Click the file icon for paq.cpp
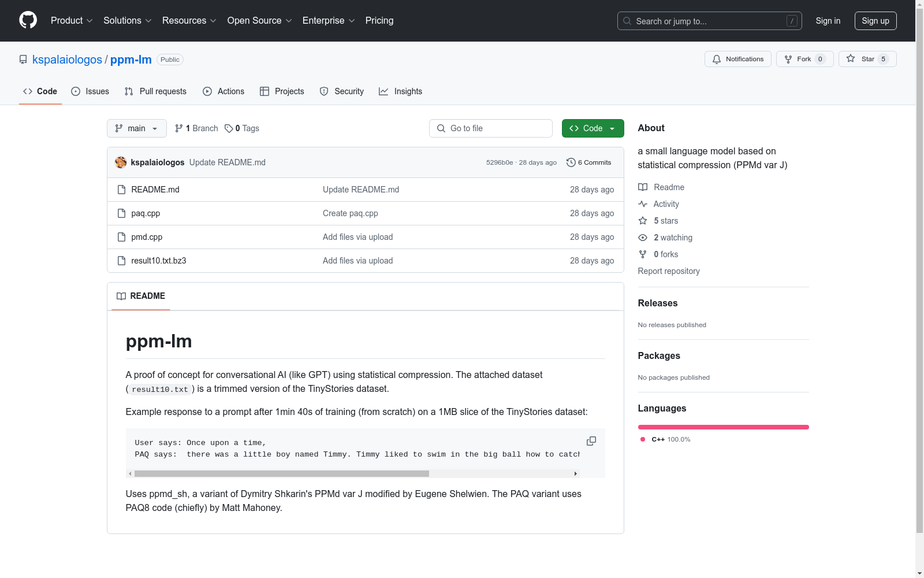The width and height of the screenshot is (924, 578). pyautogui.click(x=121, y=213)
